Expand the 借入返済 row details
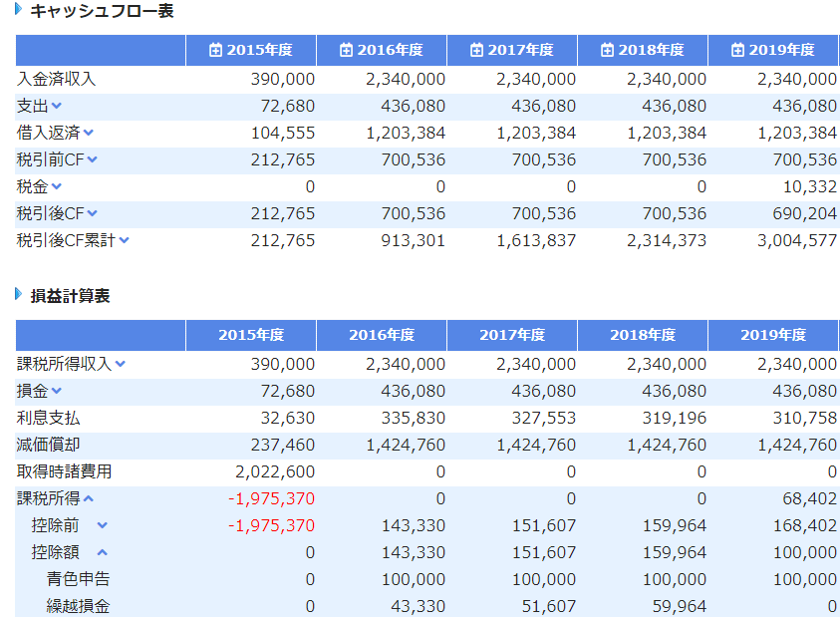The width and height of the screenshot is (840, 617). point(89,132)
